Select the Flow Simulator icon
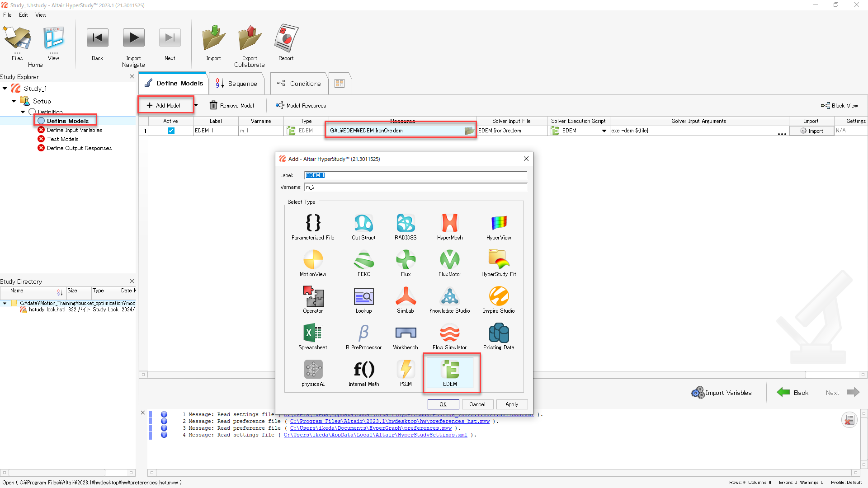The width and height of the screenshot is (868, 488). click(449, 333)
